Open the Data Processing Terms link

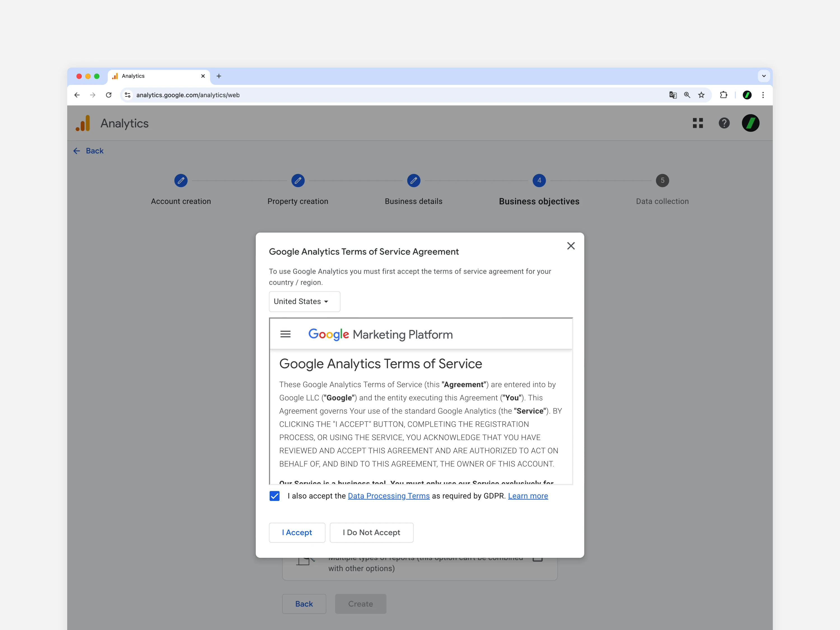[x=388, y=496]
